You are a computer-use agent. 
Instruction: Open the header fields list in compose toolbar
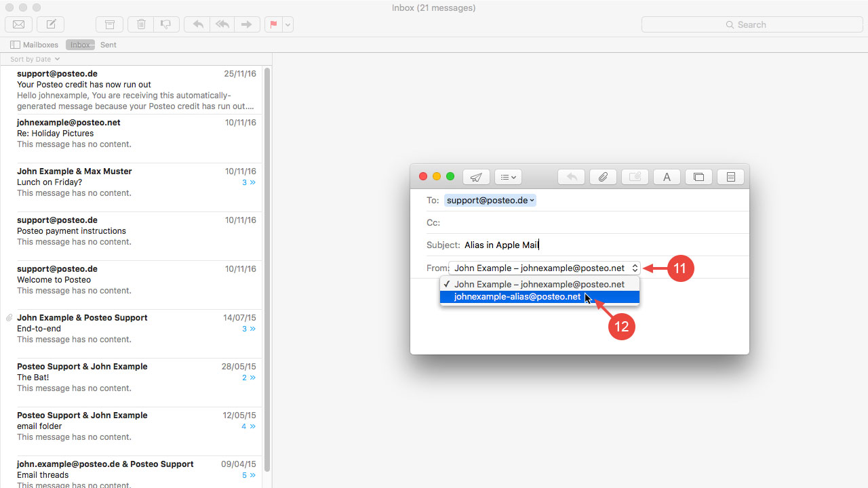coord(508,177)
